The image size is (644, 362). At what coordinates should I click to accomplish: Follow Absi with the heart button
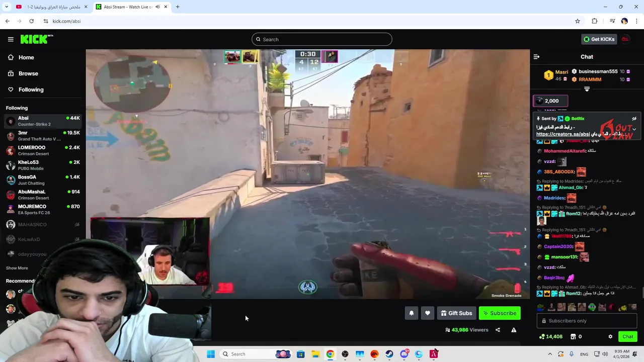[428, 313]
